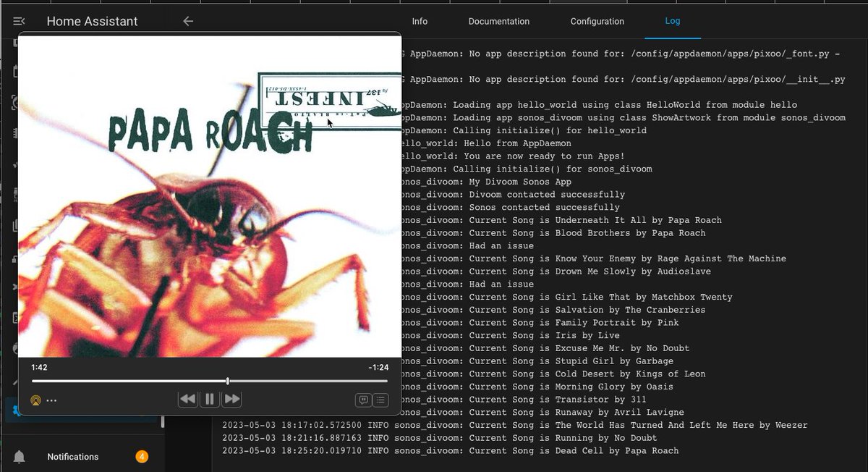Skip to the previous track
Image resolution: width=868 pixels, height=472 pixels.
tap(187, 399)
